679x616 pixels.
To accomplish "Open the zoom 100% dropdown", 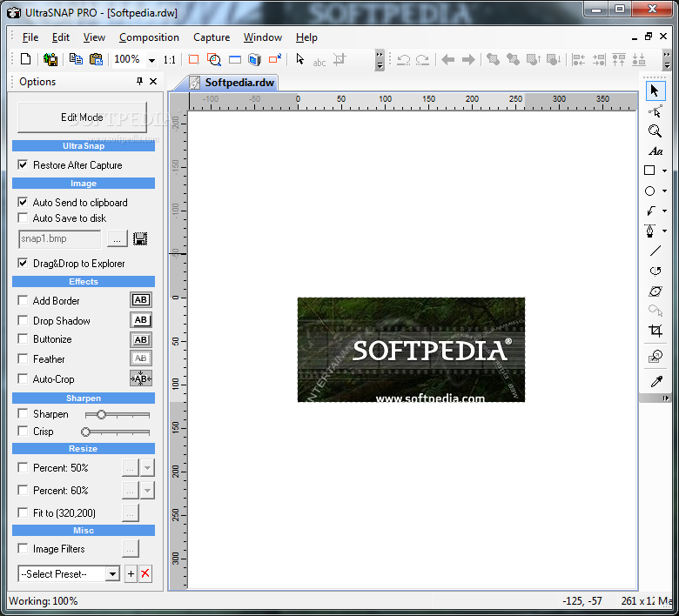I will coord(151,60).
